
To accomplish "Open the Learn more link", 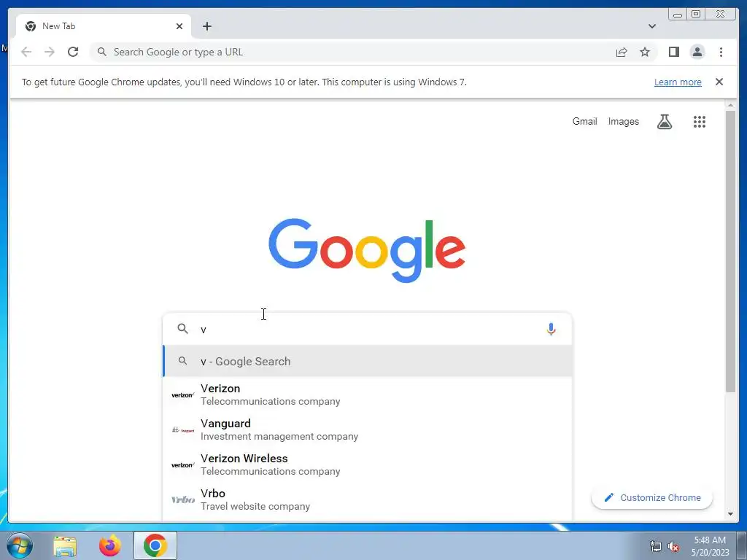I will pyautogui.click(x=678, y=82).
